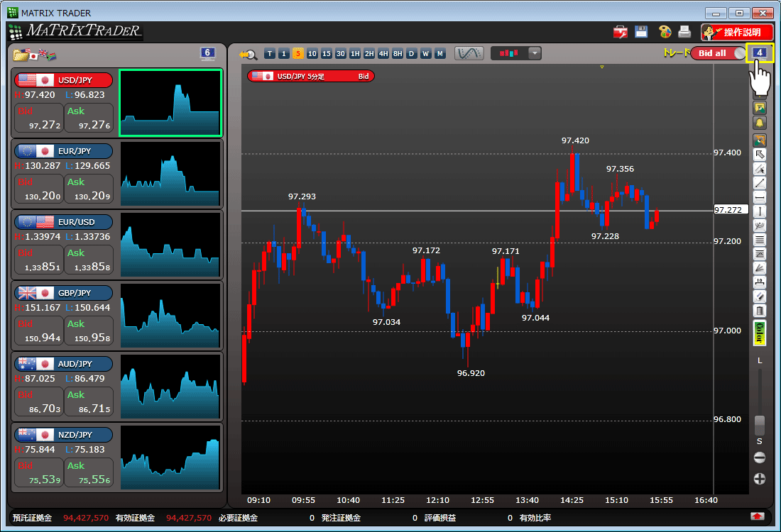
Task: Select the arrow pointer tool
Action: pos(760,155)
